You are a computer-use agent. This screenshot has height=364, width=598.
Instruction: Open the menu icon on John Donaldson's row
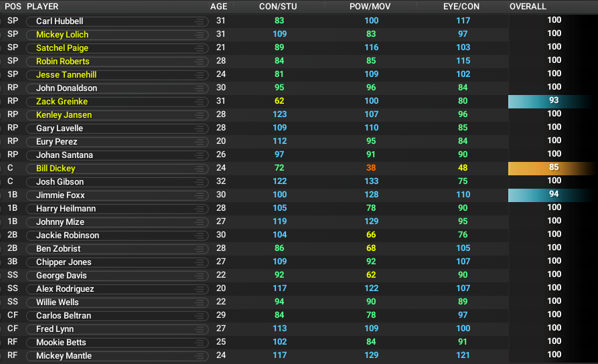click(200, 88)
